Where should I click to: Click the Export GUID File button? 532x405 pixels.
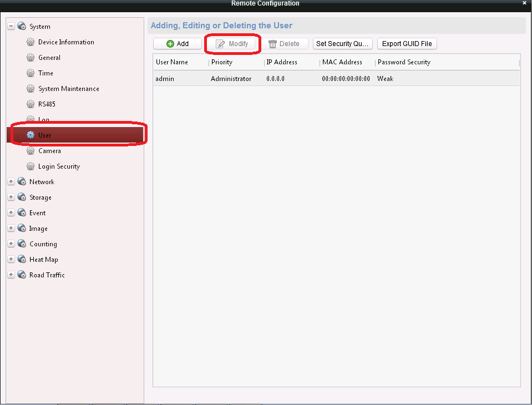(407, 44)
